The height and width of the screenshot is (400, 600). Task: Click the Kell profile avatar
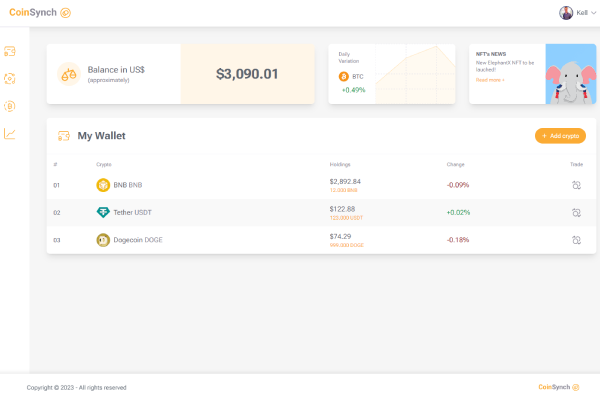point(567,13)
